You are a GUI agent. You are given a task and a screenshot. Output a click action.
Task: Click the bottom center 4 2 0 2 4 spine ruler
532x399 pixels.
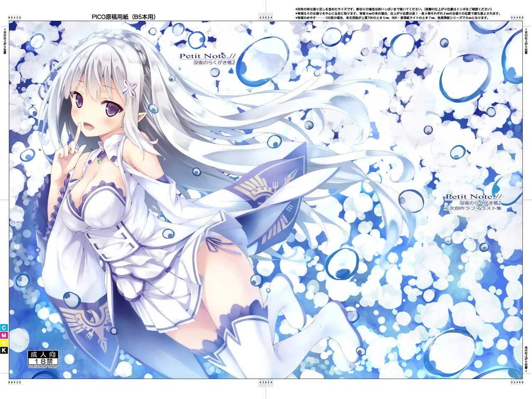[x=266, y=382]
